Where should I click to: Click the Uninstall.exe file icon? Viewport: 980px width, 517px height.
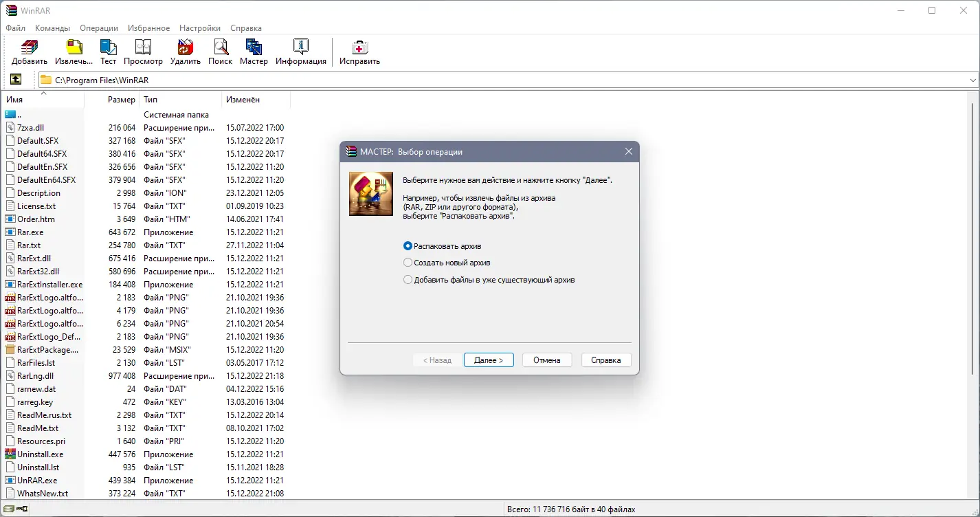click(10, 454)
